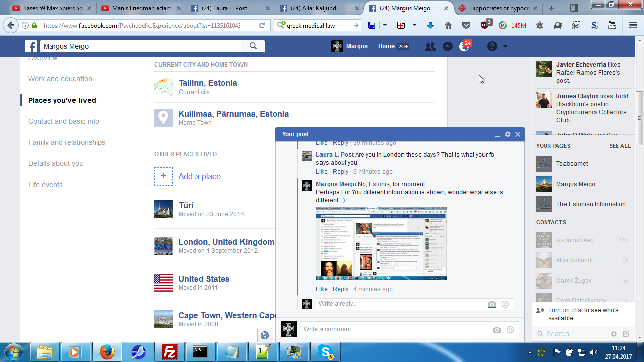Screen dimensions: 644x362
Task: Show hidden system tray icons
Action: point(531,352)
